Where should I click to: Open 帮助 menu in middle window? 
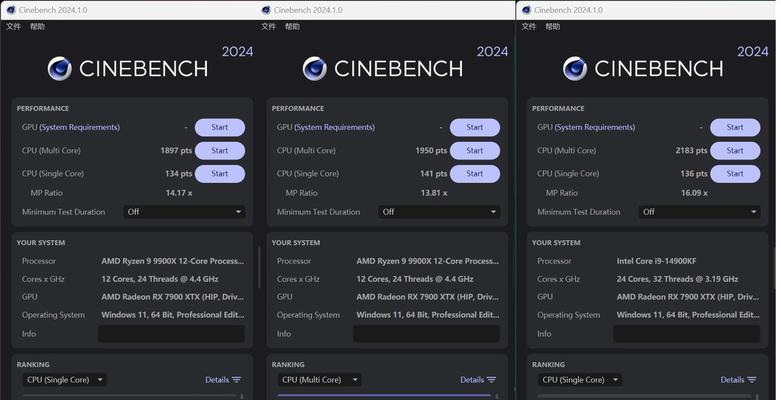[x=292, y=26]
